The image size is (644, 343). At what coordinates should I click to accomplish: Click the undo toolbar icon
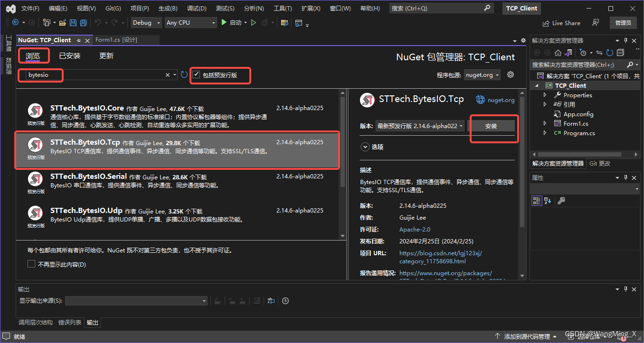pos(98,22)
